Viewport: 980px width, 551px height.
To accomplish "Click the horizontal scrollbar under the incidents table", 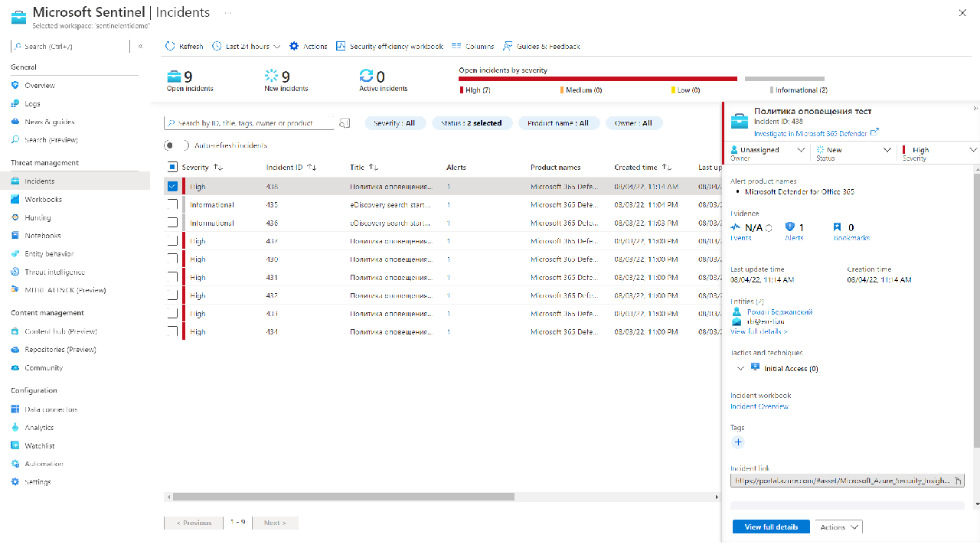I will pos(343,497).
